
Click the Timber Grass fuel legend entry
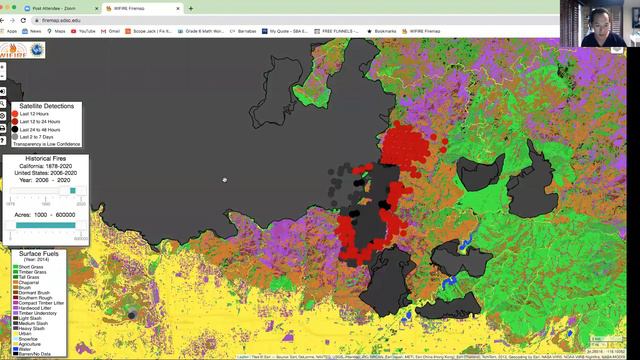30,272
